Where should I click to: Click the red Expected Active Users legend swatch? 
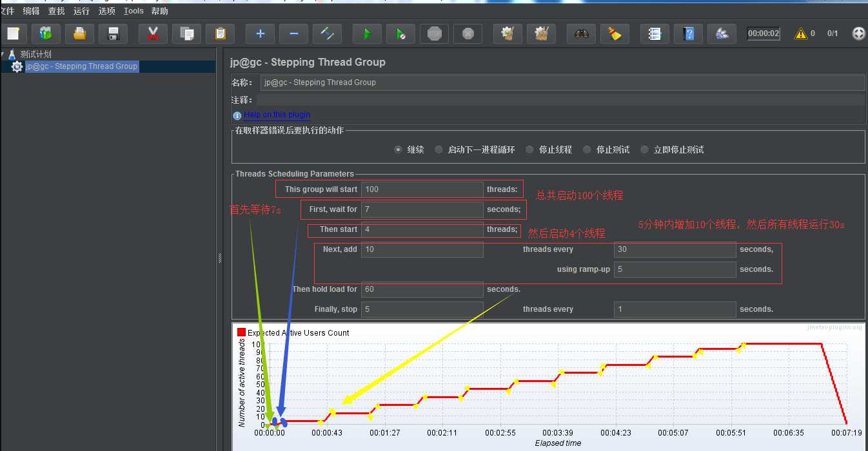(x=242, y=332)
